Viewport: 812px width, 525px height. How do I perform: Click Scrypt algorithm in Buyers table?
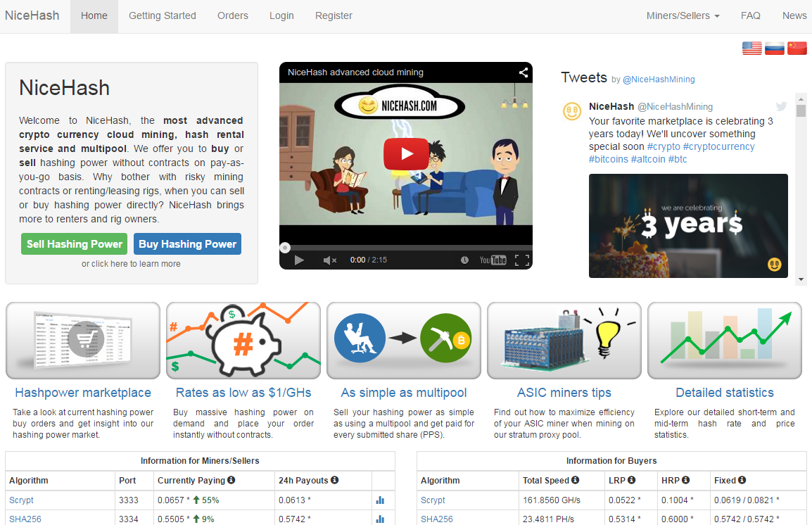433,500
